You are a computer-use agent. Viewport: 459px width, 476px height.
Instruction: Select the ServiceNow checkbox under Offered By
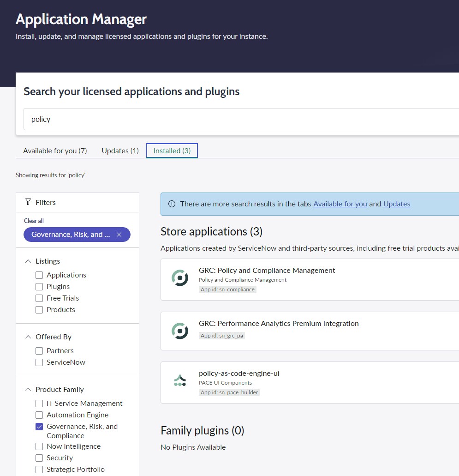pyautogui.click(x=39, y=362)
